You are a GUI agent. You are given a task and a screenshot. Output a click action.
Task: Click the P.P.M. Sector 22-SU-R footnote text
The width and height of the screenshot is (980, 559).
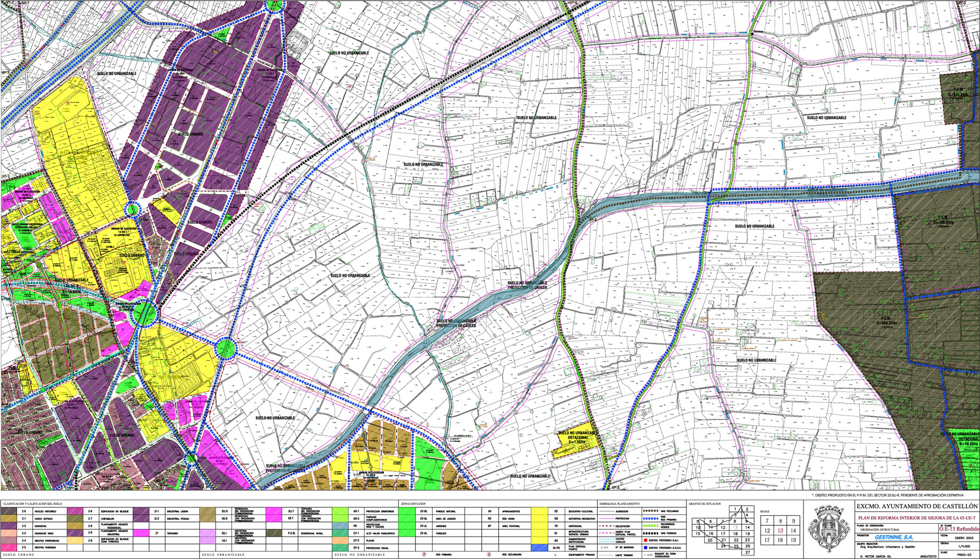pyautogui.click(x=888, y=495)
